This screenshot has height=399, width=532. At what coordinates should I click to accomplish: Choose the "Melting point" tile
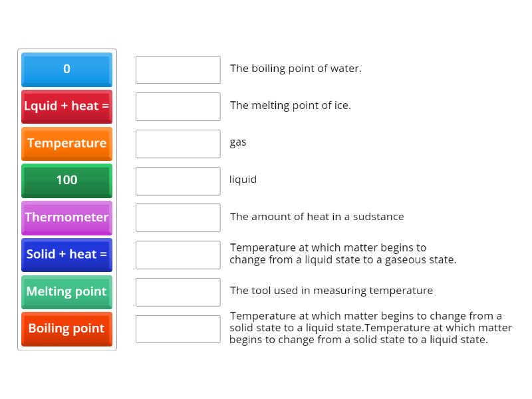click(66, 292)
